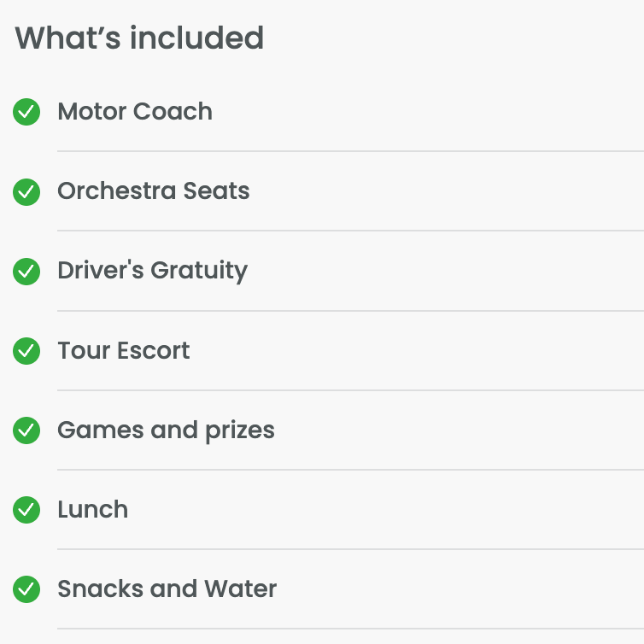644x644 pixels.
Task: Click the Snacks and Water label
Action: point(167,589)
